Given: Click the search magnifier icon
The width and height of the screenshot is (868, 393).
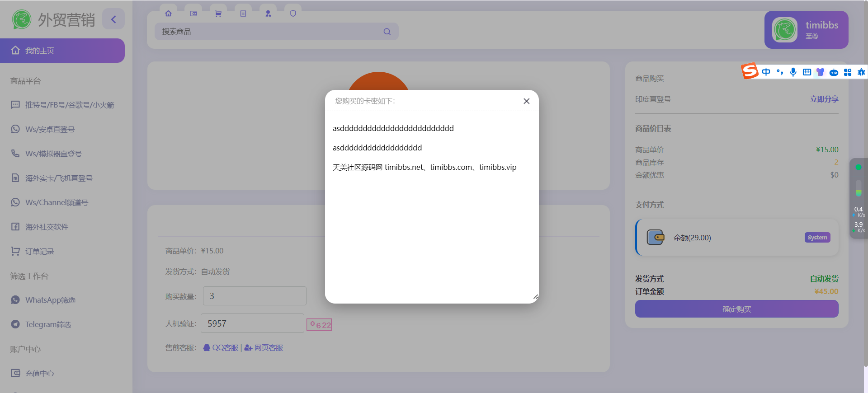Looking at the screenshot, I should pyautogui.click(x=387, y=32).
